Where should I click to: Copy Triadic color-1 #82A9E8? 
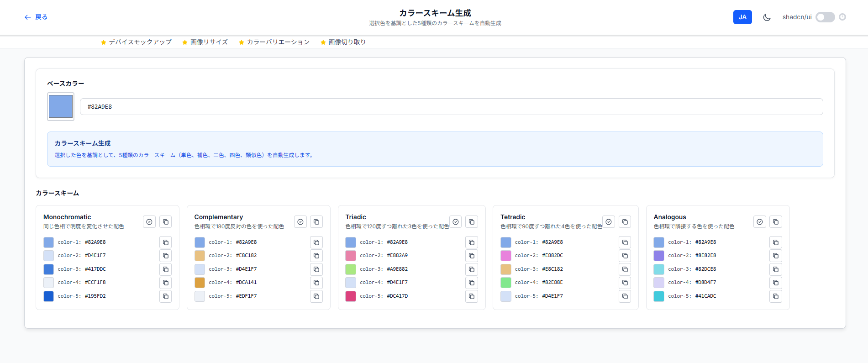coord(472,242)
